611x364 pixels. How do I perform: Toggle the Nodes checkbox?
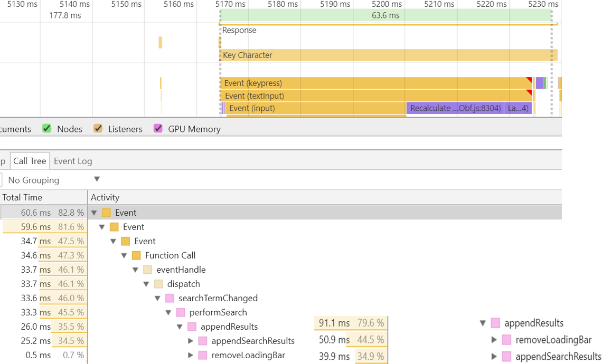pyautogui.click(x=47, y=129)
